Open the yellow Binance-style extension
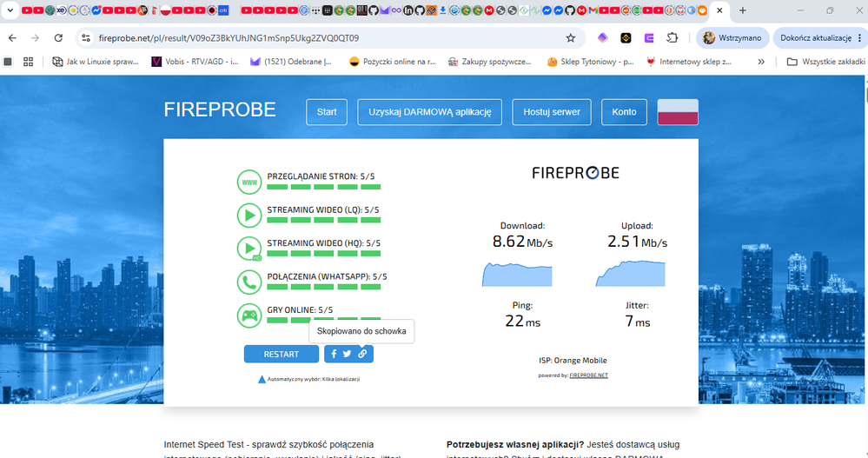Image resolution: width=868 pixels, height=458 pixels. click(626, 37)
